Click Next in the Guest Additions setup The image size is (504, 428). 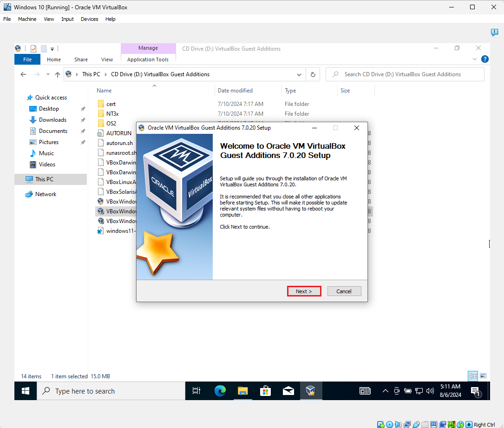pos(304,291)
